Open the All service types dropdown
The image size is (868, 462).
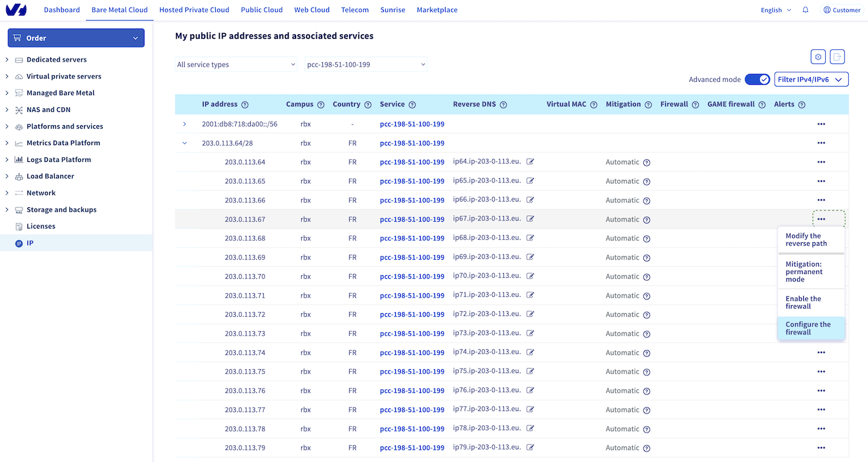pos(236,64)
